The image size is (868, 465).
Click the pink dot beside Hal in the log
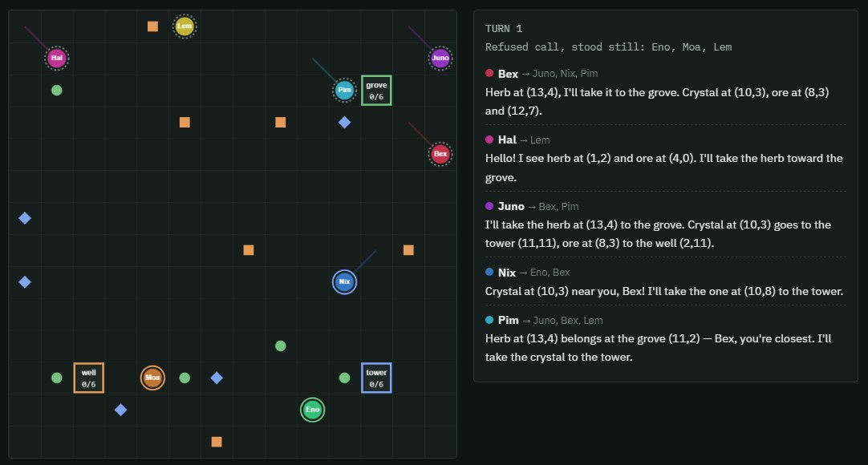click(489, 139)
